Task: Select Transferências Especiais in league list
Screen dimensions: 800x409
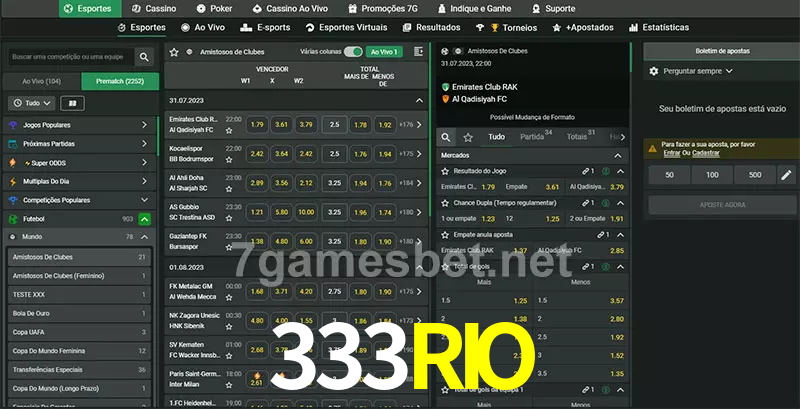Action: click(79, 370)
